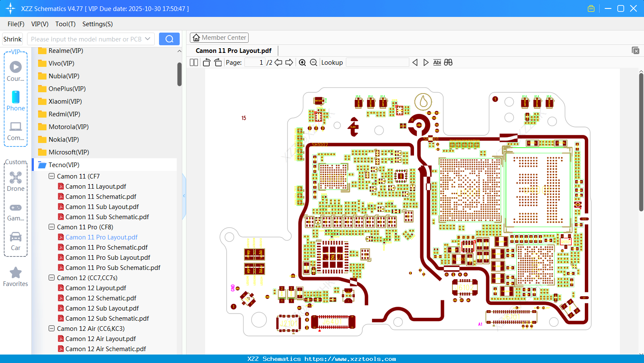Click the page number input field

coord(255,62)
